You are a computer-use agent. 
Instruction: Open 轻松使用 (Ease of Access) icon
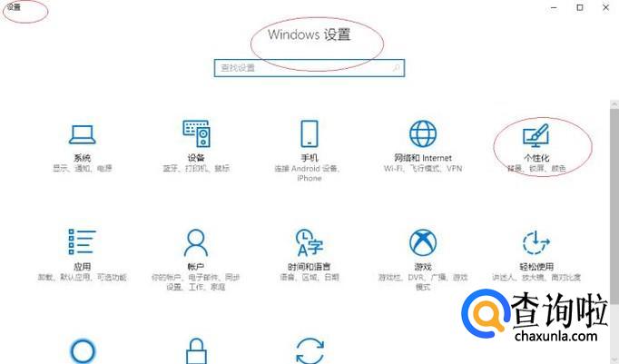pyautogui.click(x=536, y=242)
